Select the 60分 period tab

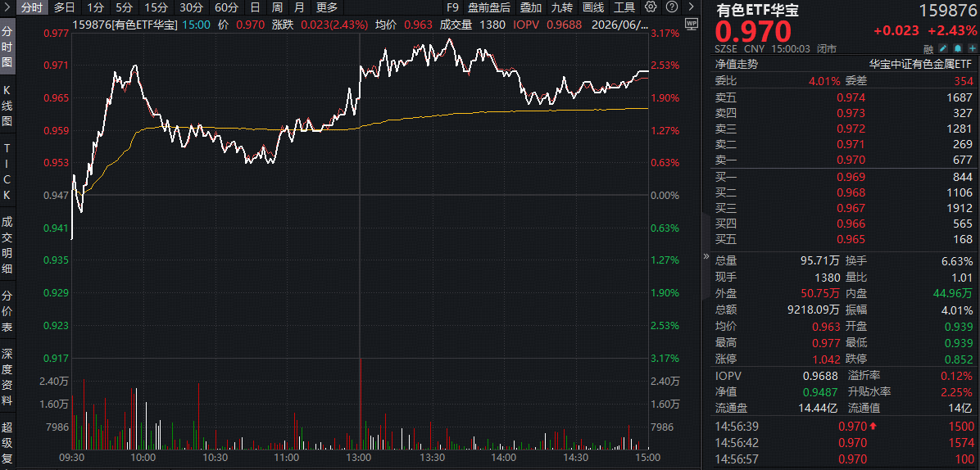225,7
